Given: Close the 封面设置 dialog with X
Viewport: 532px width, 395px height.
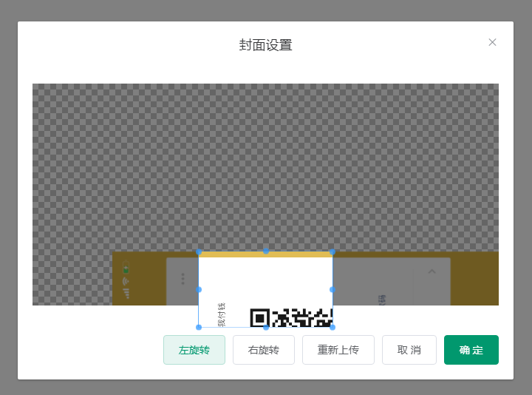Looking at the screenshot, I should [x=492, y=42].
